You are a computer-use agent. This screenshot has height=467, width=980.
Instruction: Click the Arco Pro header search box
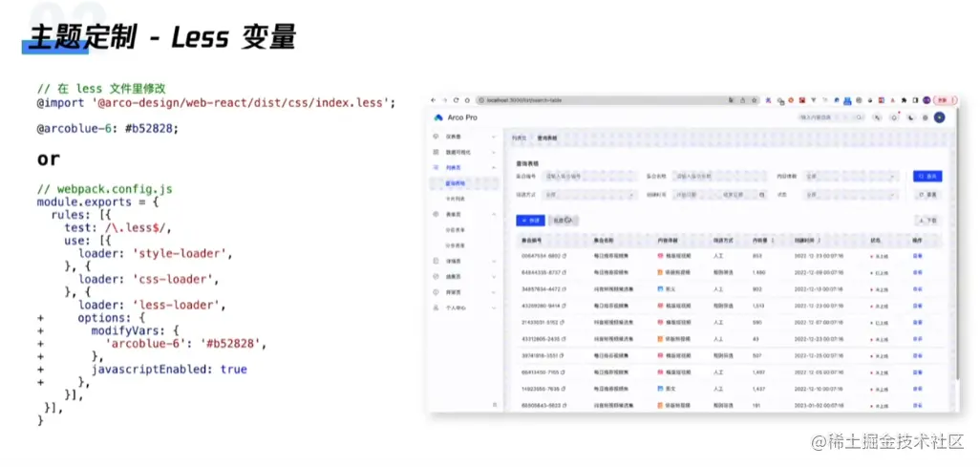[831, 117]
